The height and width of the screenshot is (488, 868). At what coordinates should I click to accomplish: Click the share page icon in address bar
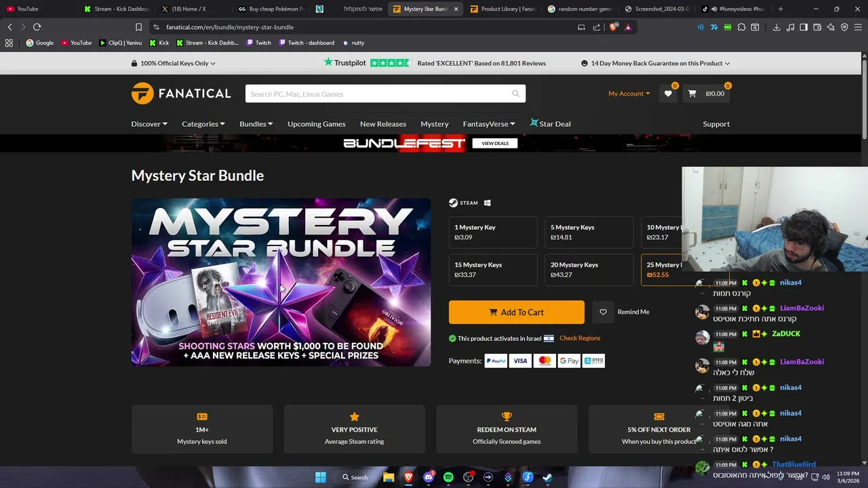point(597,27)
